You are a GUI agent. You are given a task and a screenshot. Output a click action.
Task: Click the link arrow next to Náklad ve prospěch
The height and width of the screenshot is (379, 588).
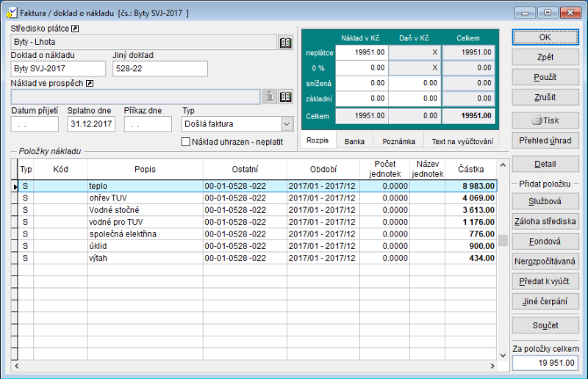click(90, 83)
